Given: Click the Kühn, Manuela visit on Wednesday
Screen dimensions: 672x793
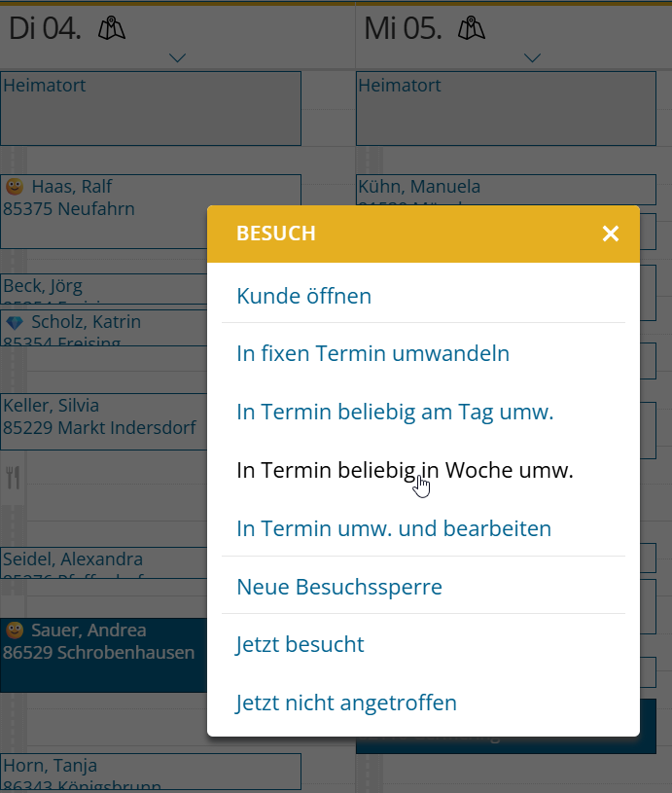Looking at the screenshot, I should click(419, 187).
